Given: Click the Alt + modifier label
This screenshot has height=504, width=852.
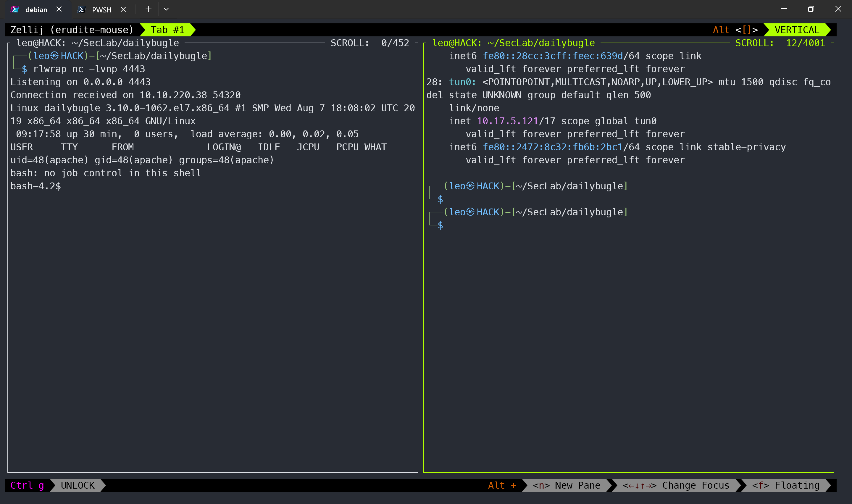Looking at the screenshot, I should point(502,485).
